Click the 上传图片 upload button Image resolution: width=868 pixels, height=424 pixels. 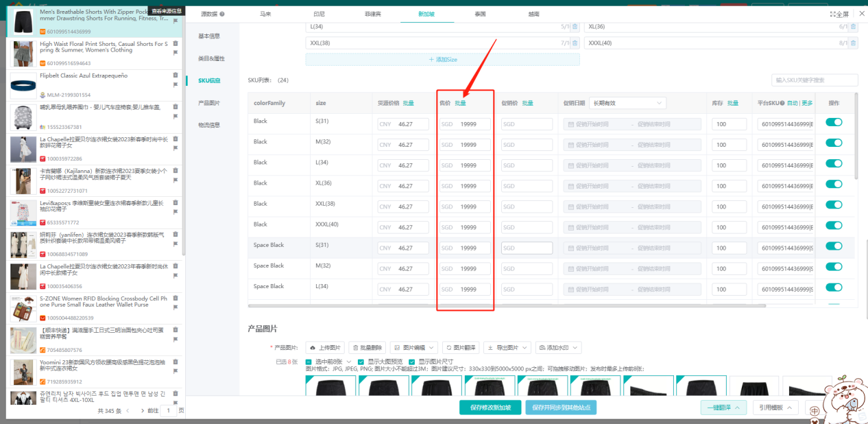coord(324,347)
